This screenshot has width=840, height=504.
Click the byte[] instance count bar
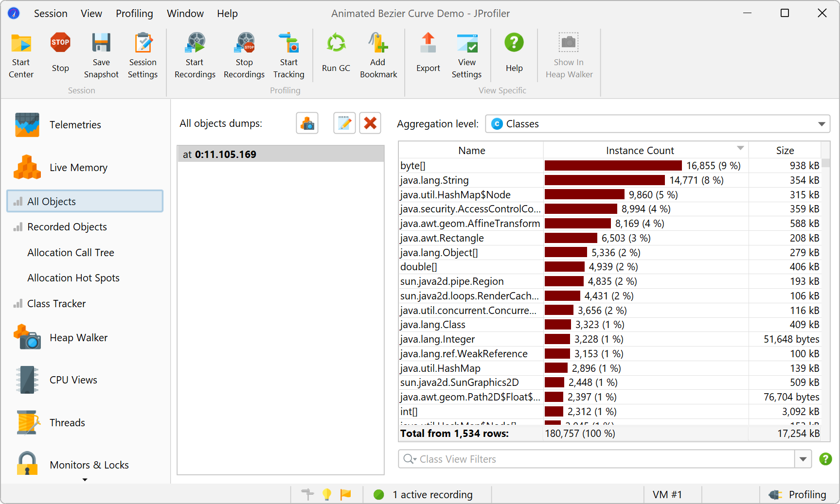[613, 166]
